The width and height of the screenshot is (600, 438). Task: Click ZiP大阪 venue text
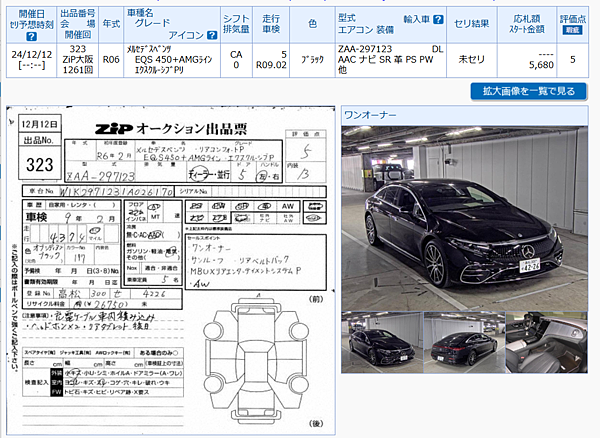point(78,60)
